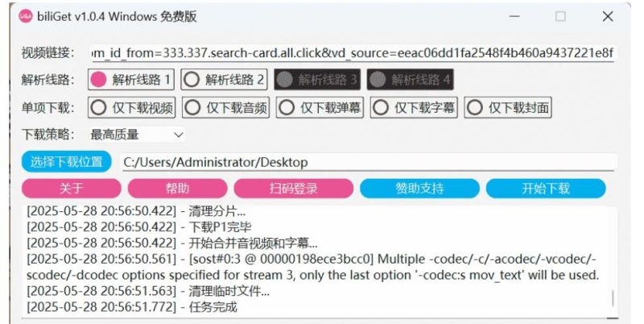The width and height of the screenshot is (644, 324).
Task: Enable 仅下载视频 option
Action: [131, 108]
